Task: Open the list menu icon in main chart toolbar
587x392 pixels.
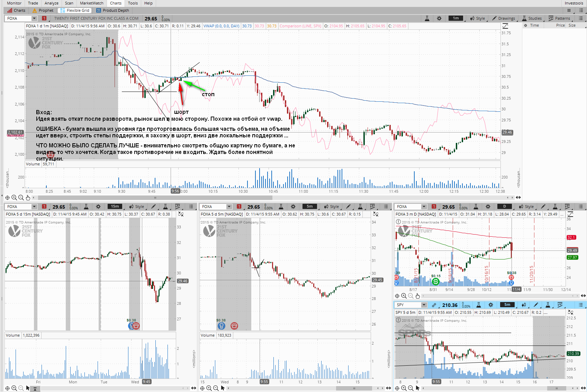Action: pos(581,18)
